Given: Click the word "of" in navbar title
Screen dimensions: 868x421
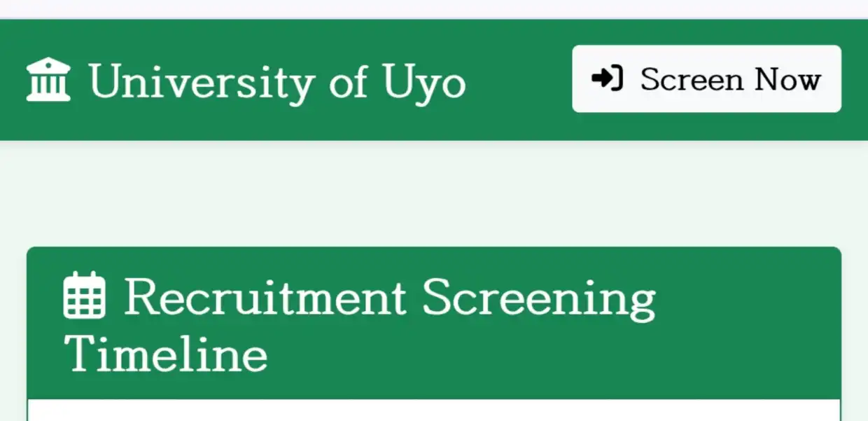Looking at the screenshot, I should 348,82.
